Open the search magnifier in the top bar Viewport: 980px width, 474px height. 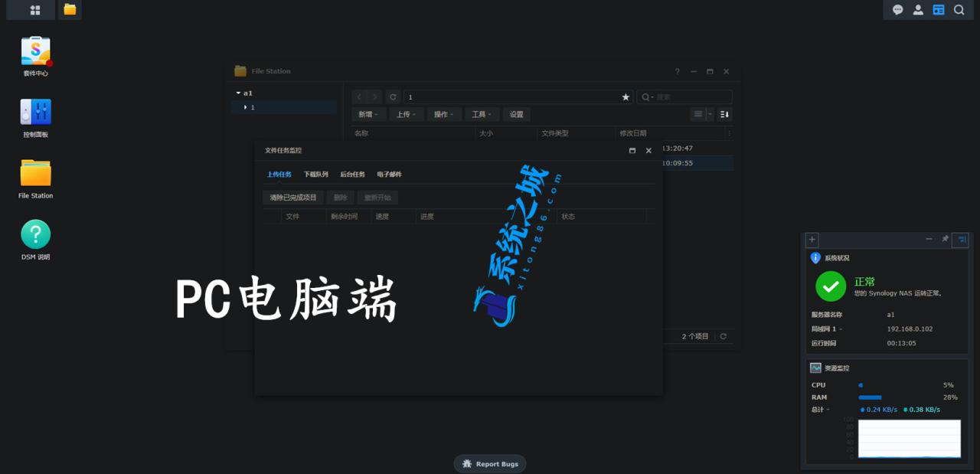(959, 9)
